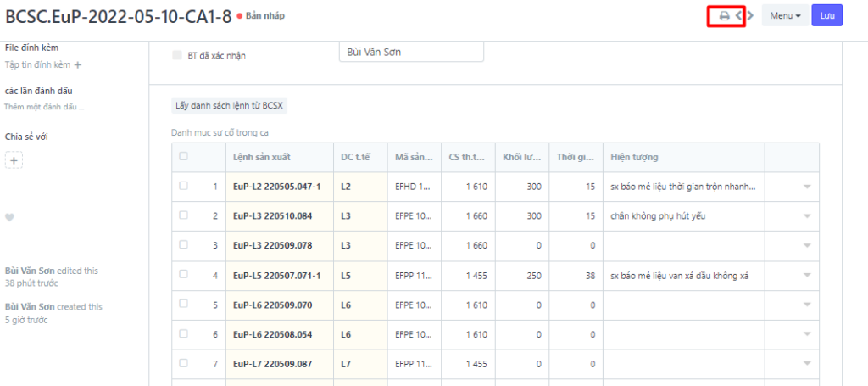Image resolution: width=868 pixels, height=386 pixels.
Task: Click plus icon under Chia sẻ với
Action: tap(14, 159)
